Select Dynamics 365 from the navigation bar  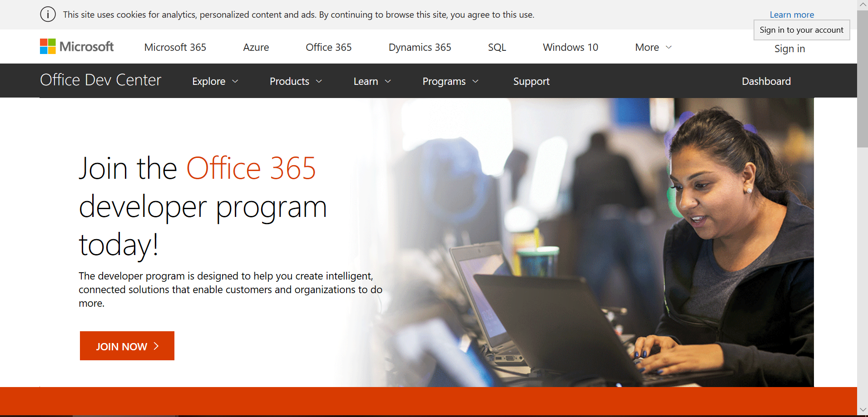pos(419,47)
